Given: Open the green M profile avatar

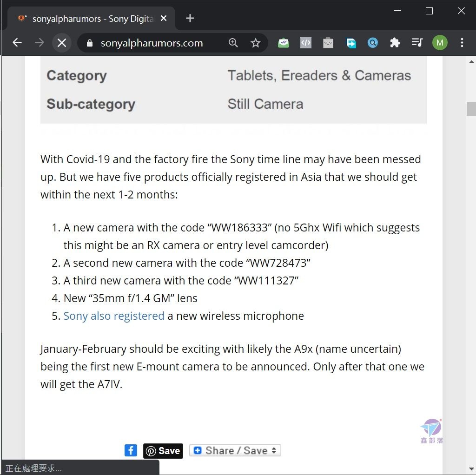Looking at the screenshot, I should 440,43.
